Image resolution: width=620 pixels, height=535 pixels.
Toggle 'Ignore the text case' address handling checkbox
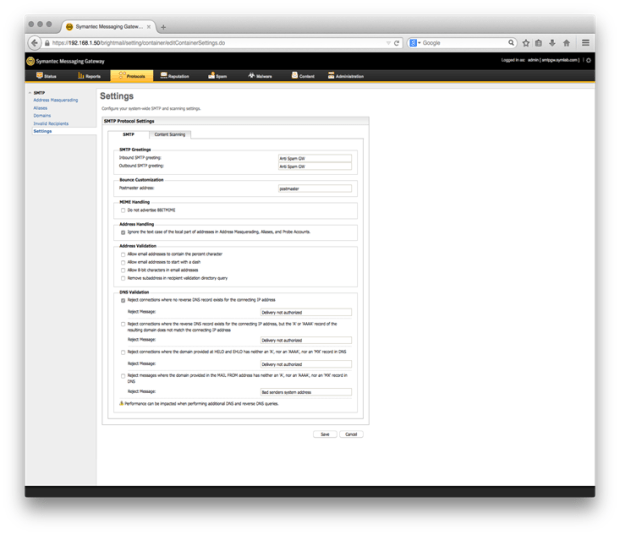tap(123, 232)
